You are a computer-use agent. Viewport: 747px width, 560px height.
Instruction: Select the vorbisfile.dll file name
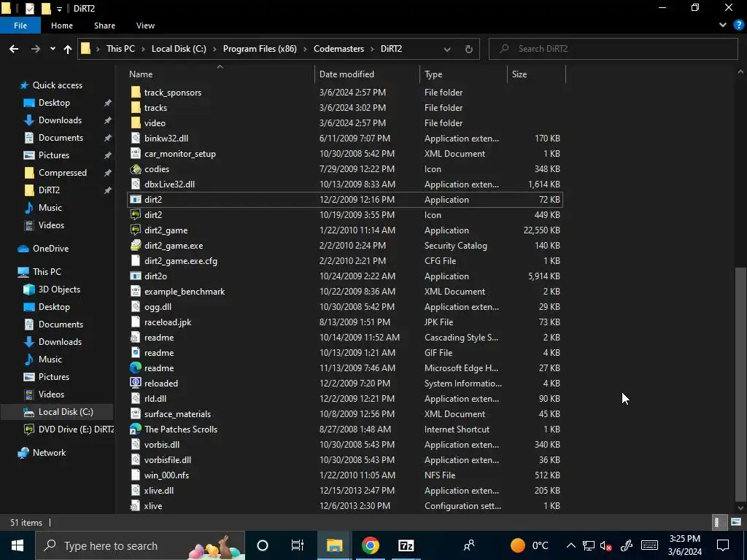tap(168, 460)
